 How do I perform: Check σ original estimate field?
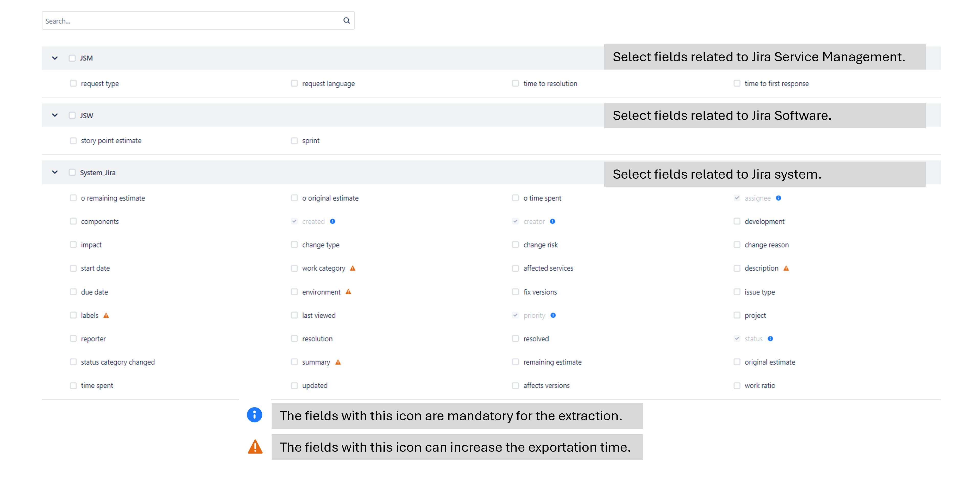tap(294, 198)
